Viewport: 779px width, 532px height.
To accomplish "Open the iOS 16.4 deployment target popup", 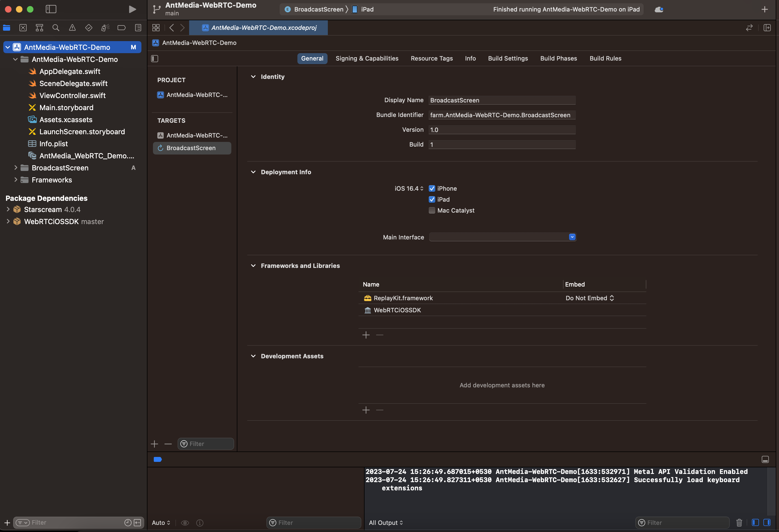I will point(409,189).
